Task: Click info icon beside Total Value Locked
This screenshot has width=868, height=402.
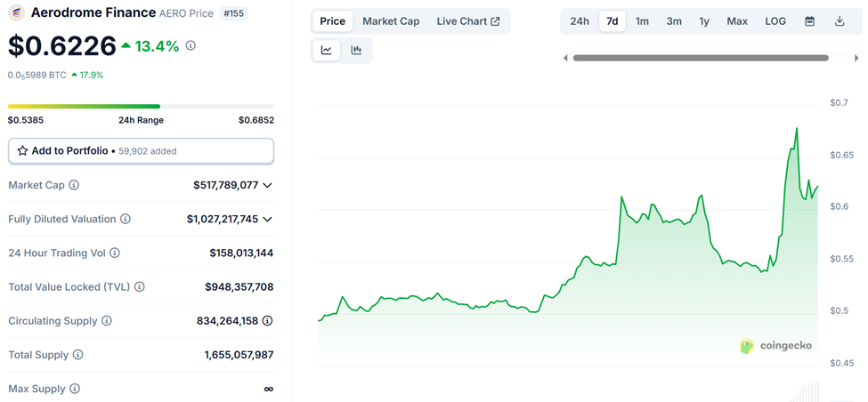Action: [140, 287]
